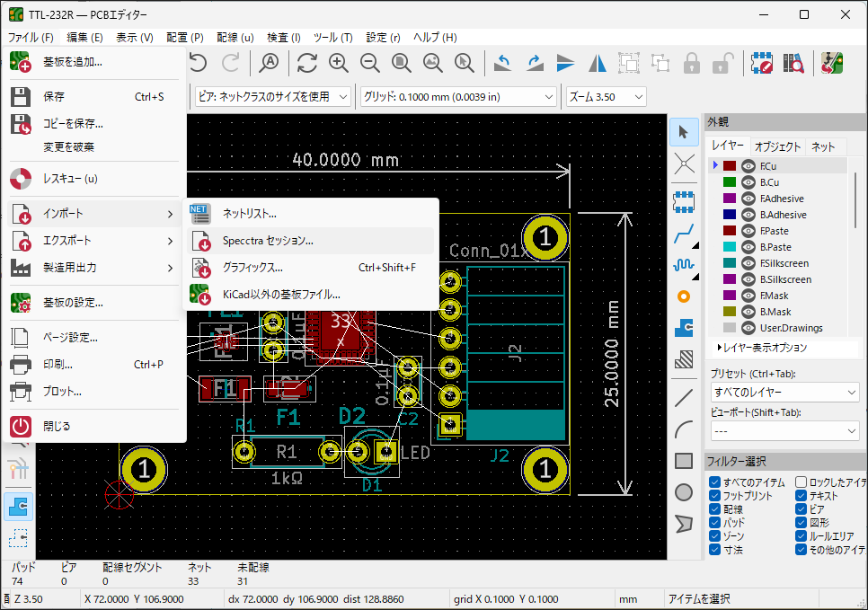Hide the F.Adhesive layer

tap(748, 199)
